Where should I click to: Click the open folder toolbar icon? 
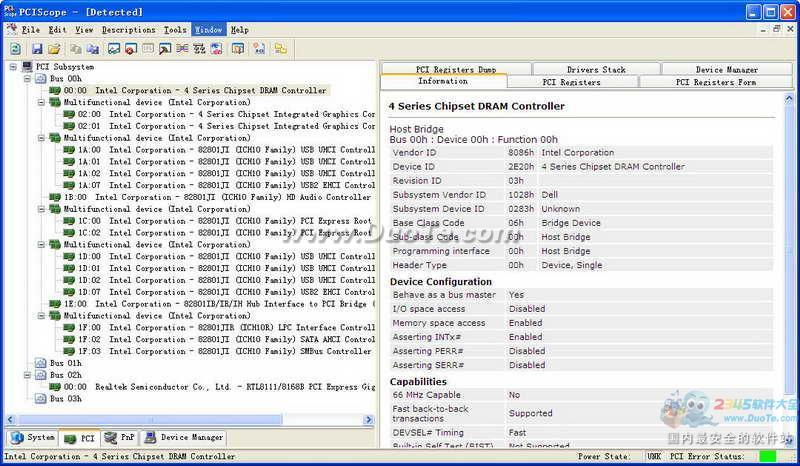[x=54, y=48]
